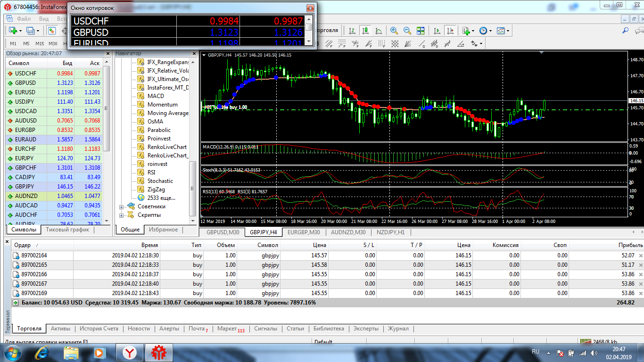Click the Zoom In magnifier icon
The width and height of the screenshot is (644, 362).
(394, 31)
